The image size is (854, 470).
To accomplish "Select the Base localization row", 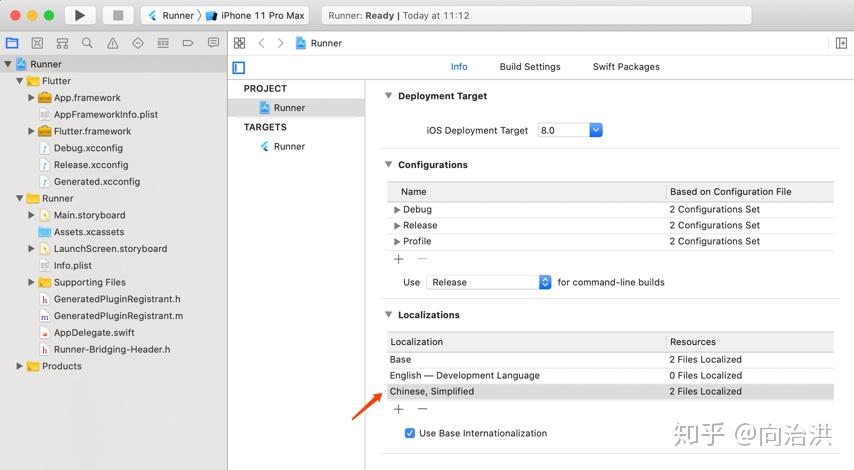I will 610,359.
